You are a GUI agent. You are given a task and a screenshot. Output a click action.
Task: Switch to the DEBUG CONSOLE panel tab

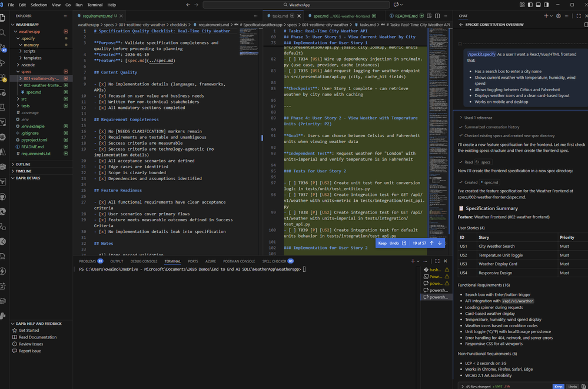pyautogui.click(x=144, y=261)
